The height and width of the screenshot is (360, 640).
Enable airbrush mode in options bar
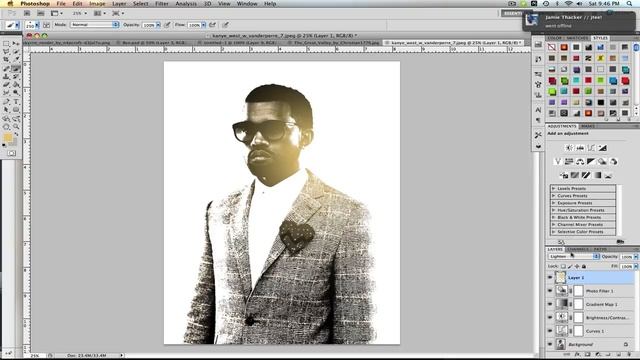pos(212,25)
